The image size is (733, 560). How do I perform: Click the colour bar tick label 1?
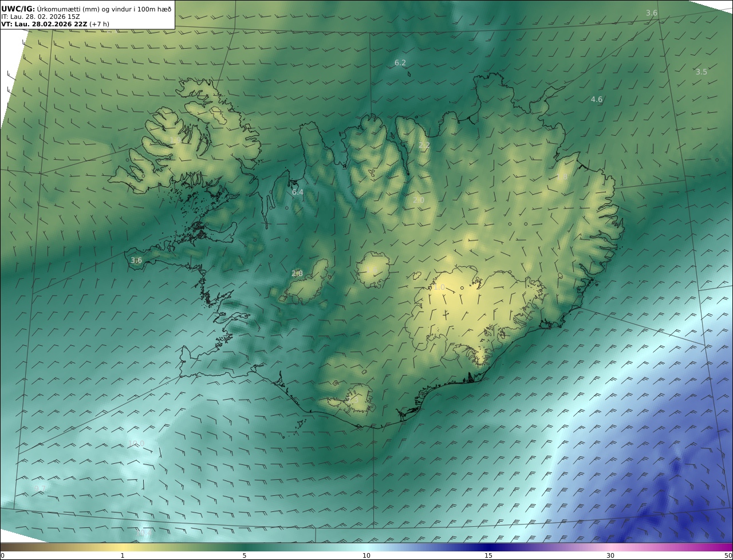(x=123, y=555)
